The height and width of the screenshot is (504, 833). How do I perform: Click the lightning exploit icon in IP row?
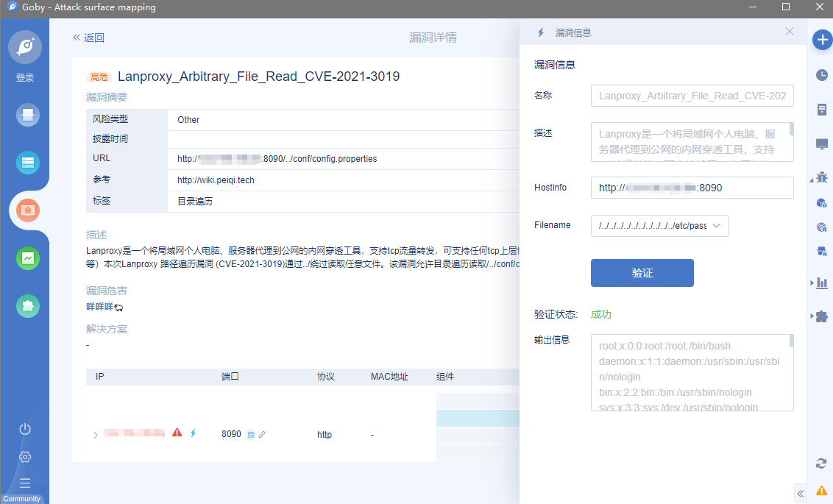194,433
